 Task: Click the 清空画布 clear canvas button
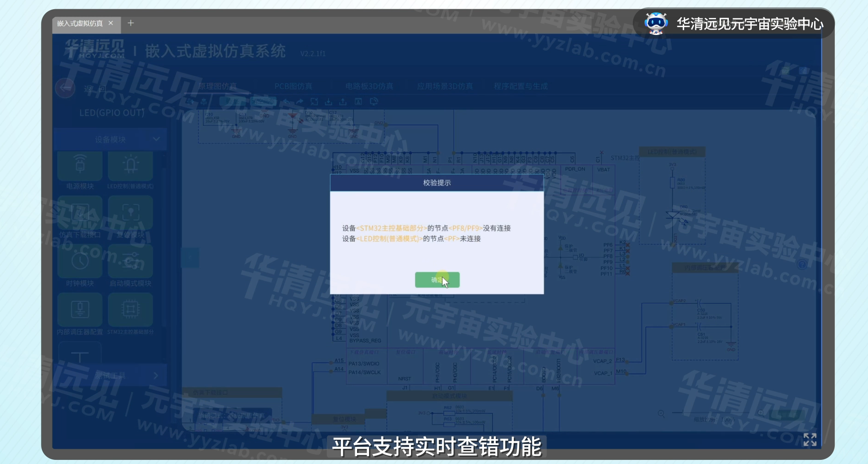click(264, 102)
